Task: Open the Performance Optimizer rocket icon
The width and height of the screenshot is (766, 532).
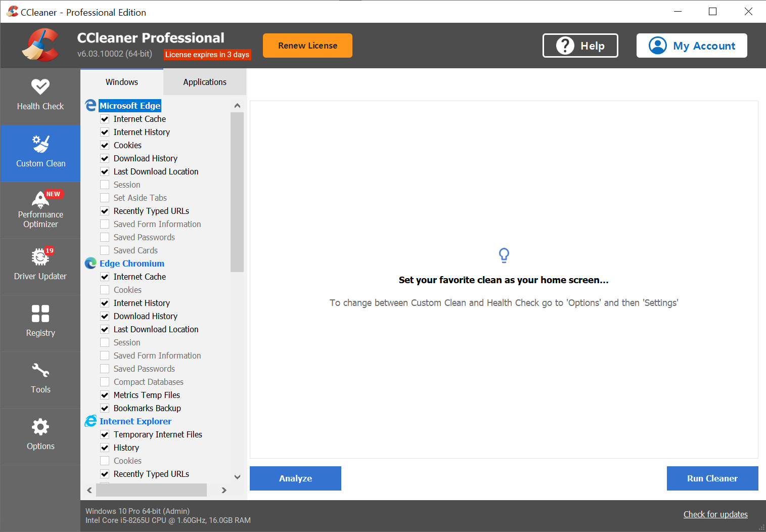Action: coord(40,200)
